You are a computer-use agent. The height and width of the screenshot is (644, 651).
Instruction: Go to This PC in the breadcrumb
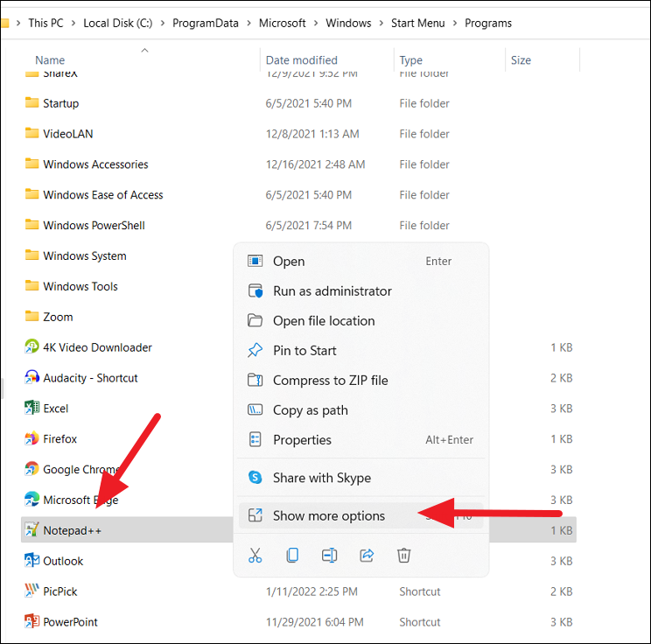pyautogui.click(x=45, y=24)
